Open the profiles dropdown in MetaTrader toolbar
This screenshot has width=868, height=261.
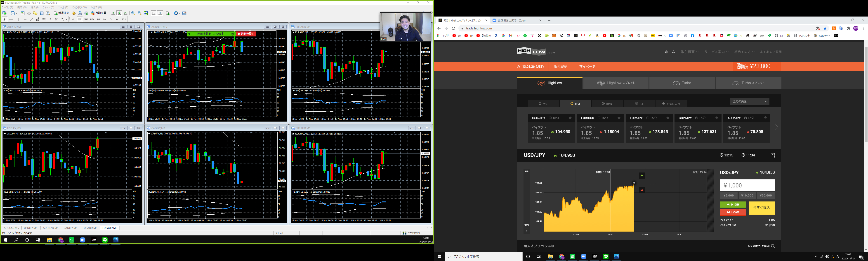point(14,13)
